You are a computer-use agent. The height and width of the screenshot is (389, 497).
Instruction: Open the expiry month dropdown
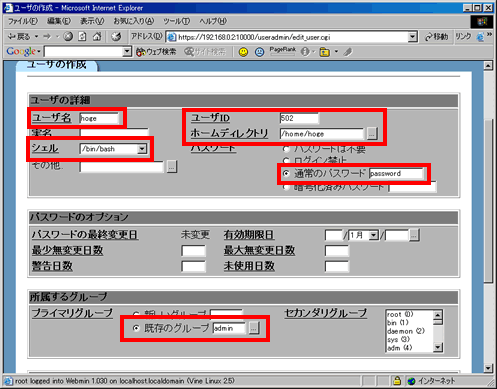(x=374, y=235)
